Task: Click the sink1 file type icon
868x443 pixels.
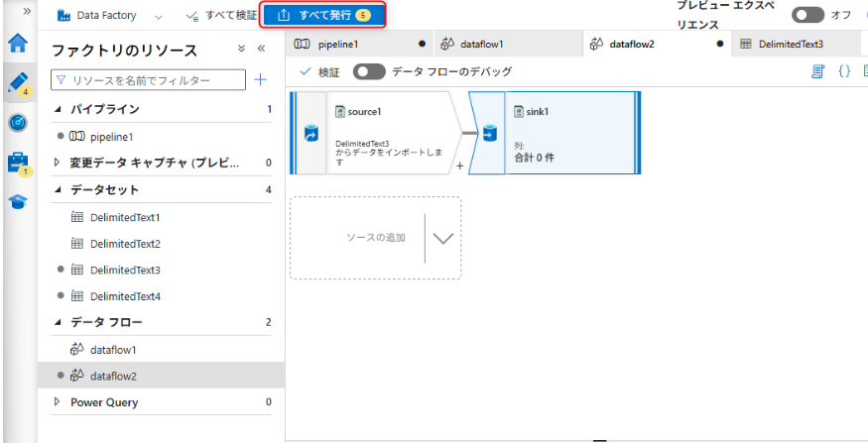Action: coord(519,112)
